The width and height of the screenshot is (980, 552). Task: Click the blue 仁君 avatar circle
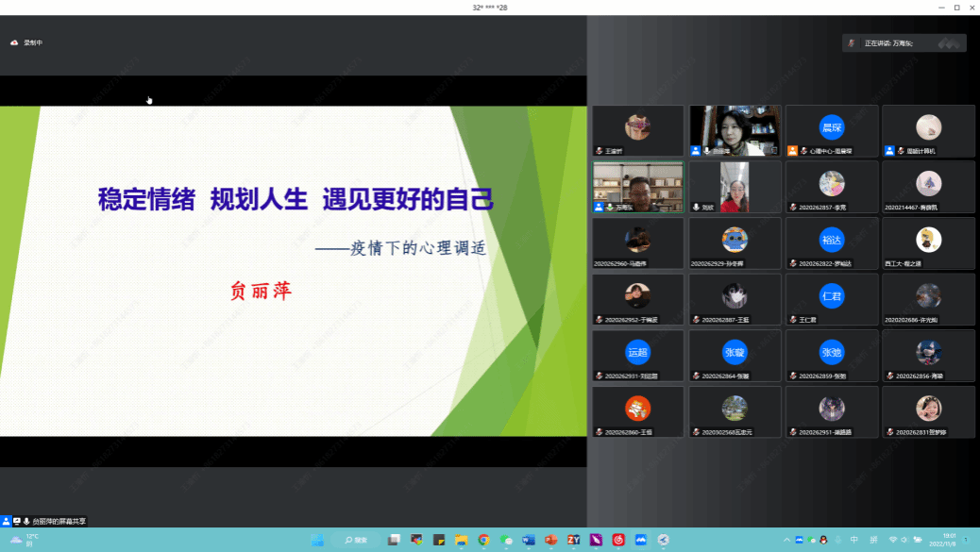click(831, 295)
